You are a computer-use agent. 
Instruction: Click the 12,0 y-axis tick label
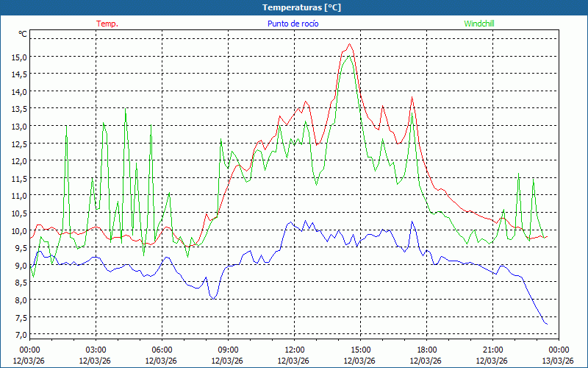(18, 160)
